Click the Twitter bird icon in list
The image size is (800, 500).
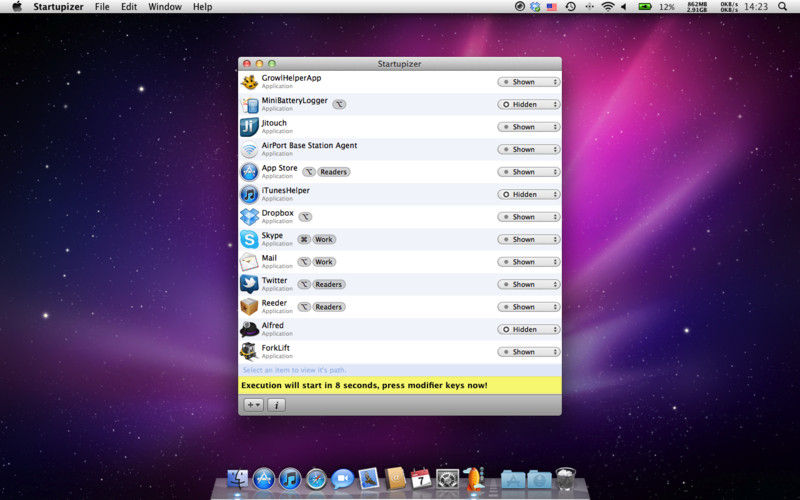tap(249, 284)
